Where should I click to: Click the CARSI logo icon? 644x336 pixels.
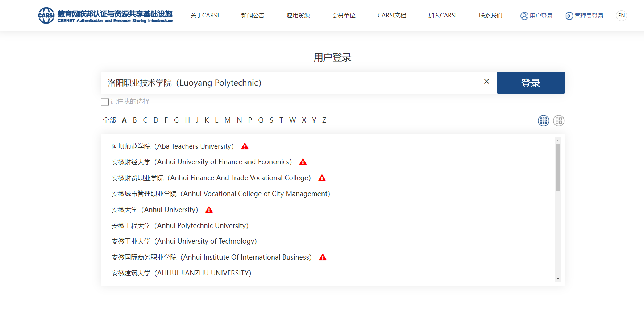click(x=46, y=16)
